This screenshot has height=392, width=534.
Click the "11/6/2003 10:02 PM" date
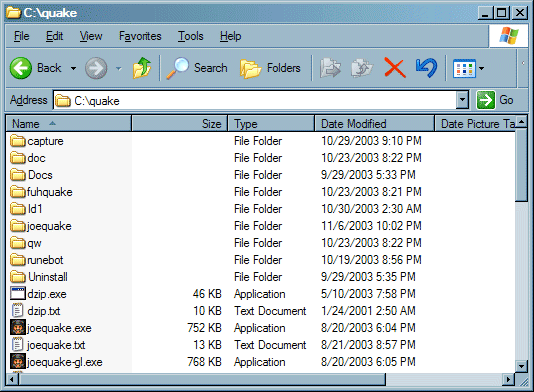coord(372,225)
